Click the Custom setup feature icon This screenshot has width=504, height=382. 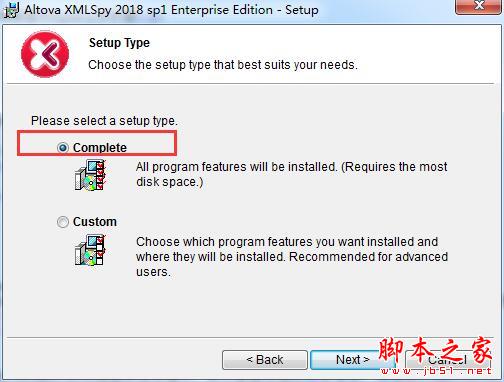[x=90, y=250]
